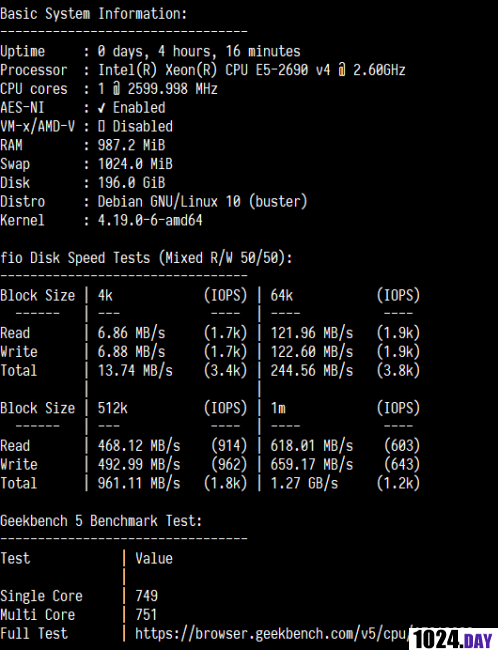Select the RAM value 987.2 MiB
The width and height of the screenshot is (498, 650).
(x=131, y=146)
